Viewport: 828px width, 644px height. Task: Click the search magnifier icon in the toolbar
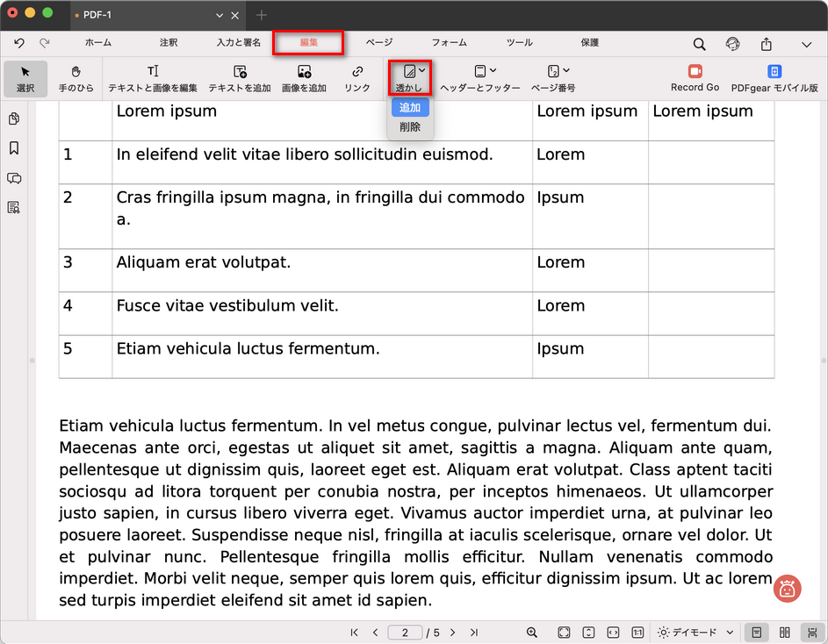[x=699, y=44]
